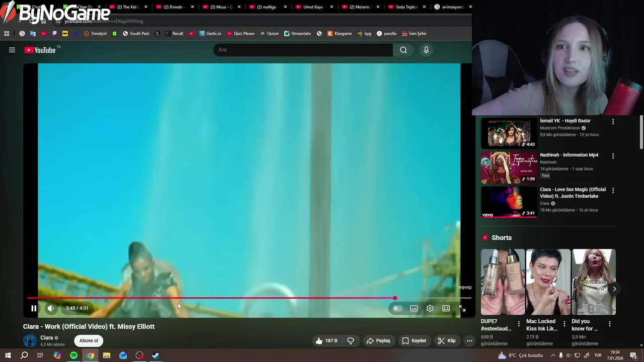644x362 pixels.
Task: Open options menu for Nadrinah video
Action: tap(613, 156)
